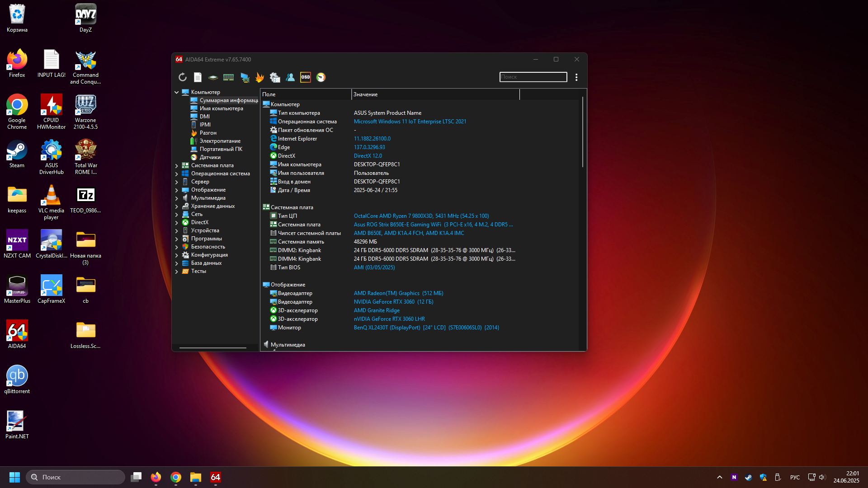Open Asus ROG Strix B650E-E motherboard link
The height and width of the screenshot is (488, 868).
tap(433, 225)
